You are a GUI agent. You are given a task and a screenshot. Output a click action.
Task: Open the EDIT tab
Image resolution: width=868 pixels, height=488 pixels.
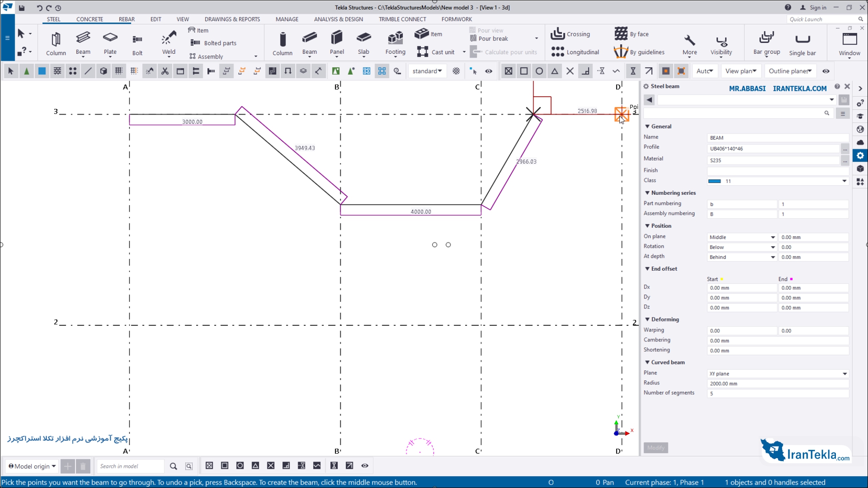click(x=156, y=19)
